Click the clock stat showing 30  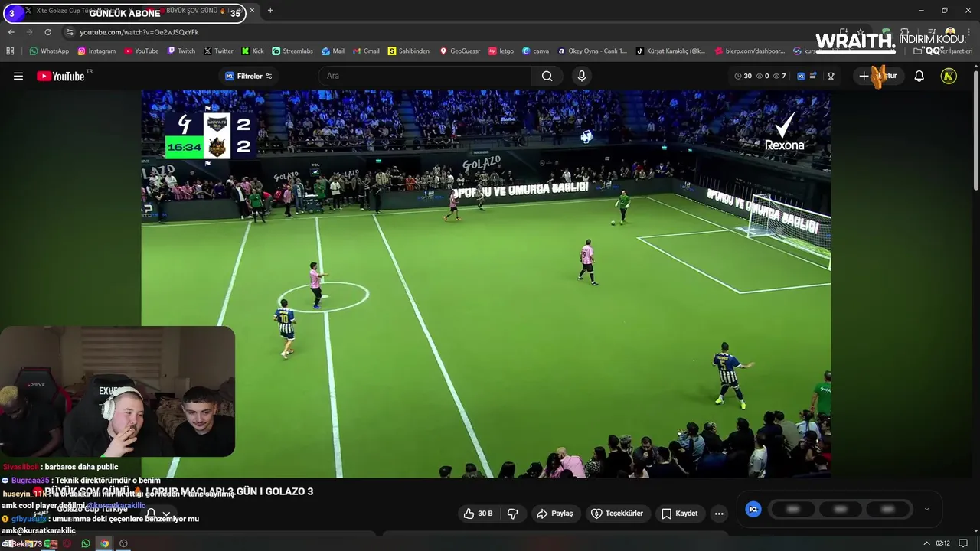[x=743, y=76]
